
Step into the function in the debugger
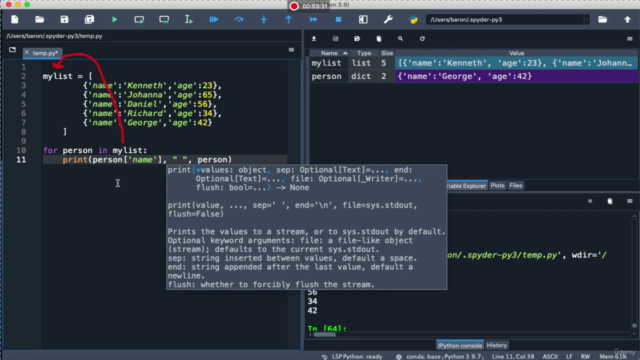(x=264, y=19)
